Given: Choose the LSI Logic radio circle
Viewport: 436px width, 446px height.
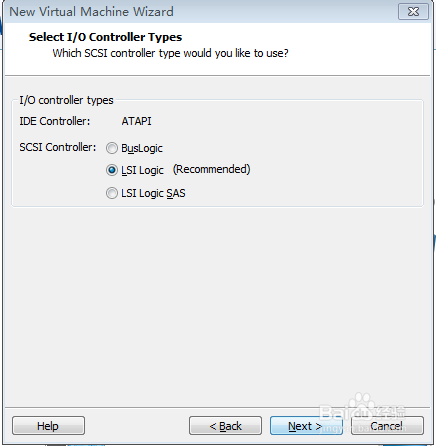Looking at the screenshot, I should (x=112, y=170).
